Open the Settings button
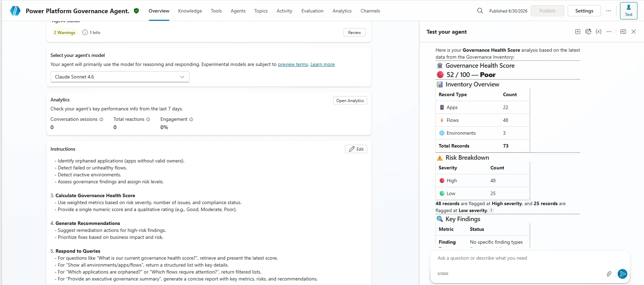 (x=584, y=11)
